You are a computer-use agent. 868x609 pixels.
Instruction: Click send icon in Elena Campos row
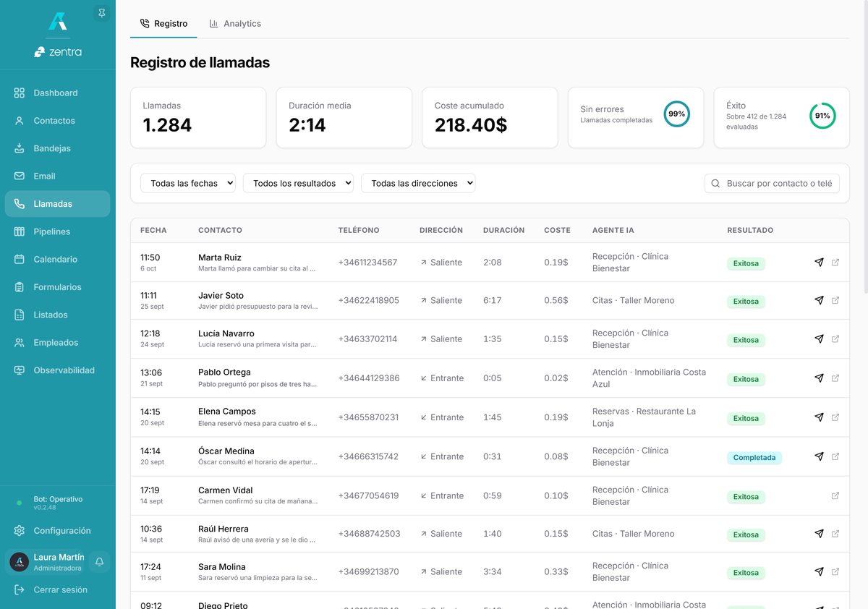(x=819, y=417)
